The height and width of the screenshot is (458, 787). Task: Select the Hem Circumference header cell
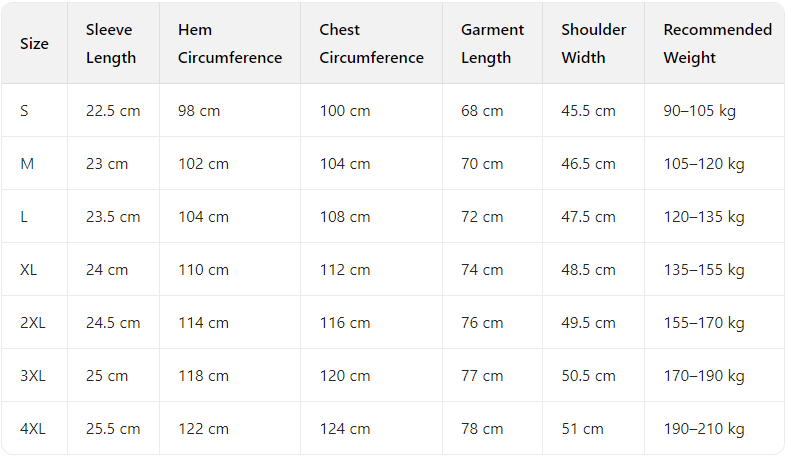[x=230, y=44]
